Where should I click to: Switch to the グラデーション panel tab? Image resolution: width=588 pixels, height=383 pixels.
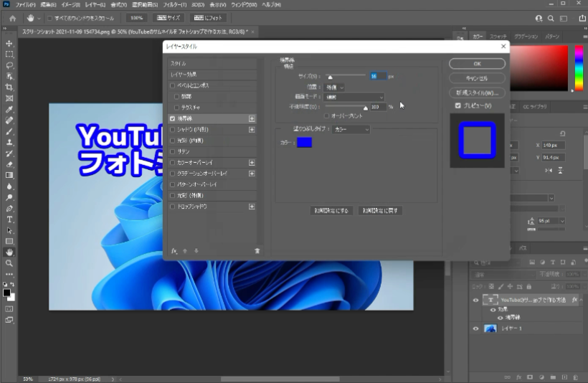(526, 37)
